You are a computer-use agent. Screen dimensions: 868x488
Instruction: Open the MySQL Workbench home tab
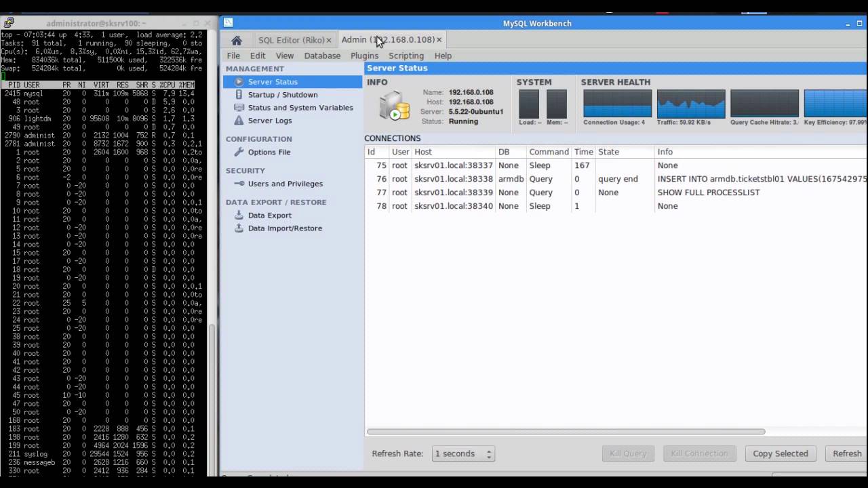236,40
